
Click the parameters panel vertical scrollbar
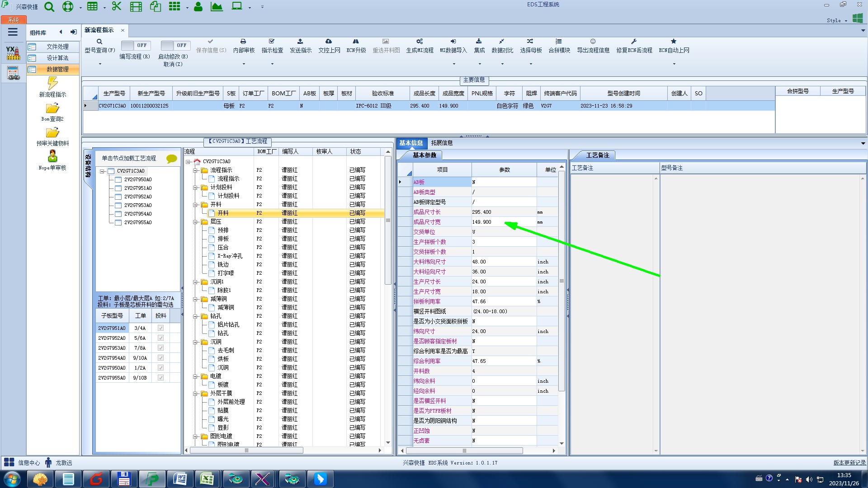coord(561,280)
